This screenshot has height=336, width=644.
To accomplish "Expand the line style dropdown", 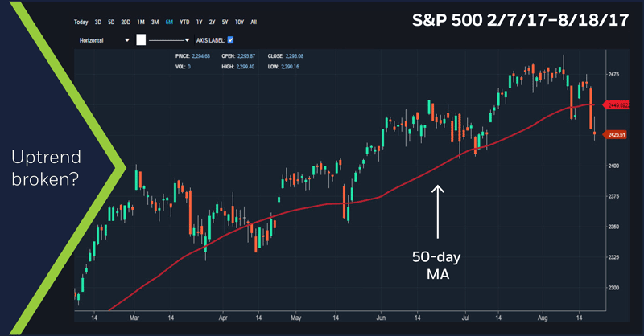I will point(169,39).
